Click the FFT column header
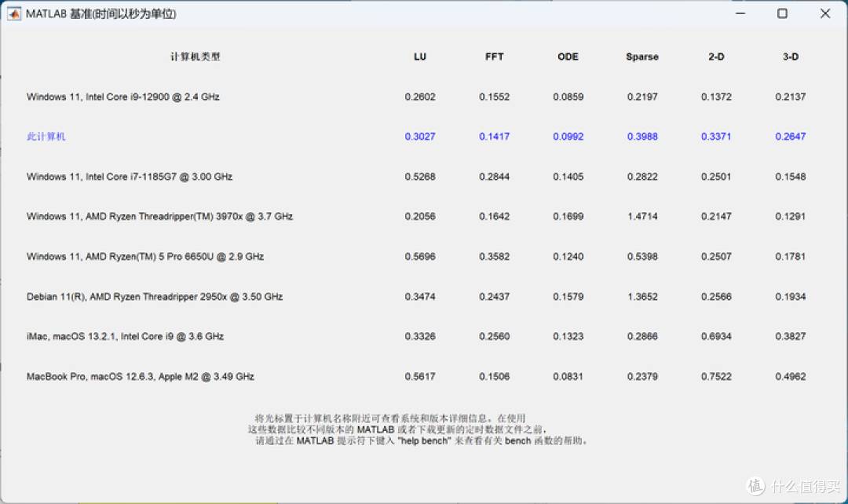This screenshot has width=848, height=504. [495, 57]
